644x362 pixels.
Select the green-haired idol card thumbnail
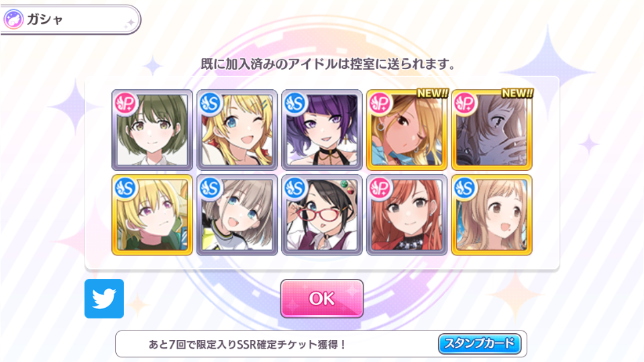[x=152, y=129]
